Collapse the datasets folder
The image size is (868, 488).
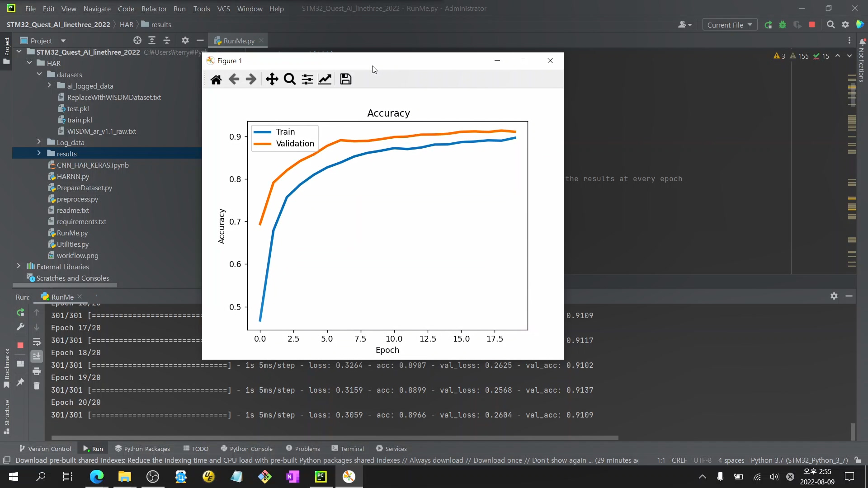[39, 75]
